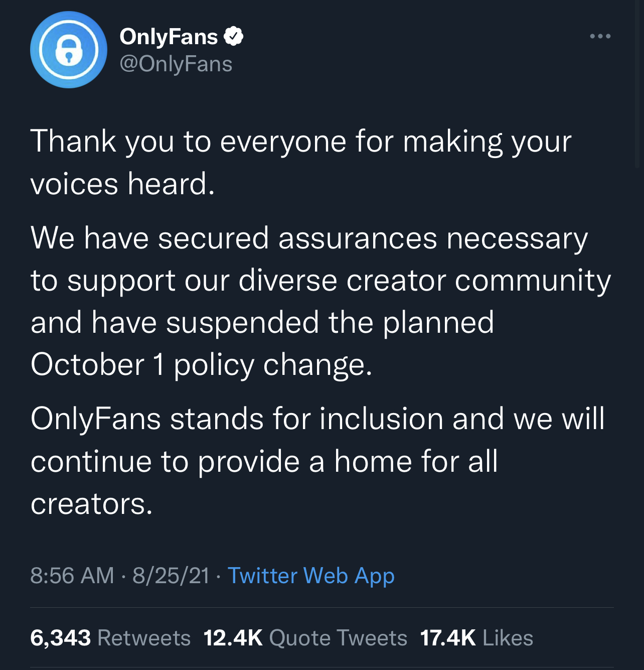View the 17.4K likes count

tap(447, 638)
